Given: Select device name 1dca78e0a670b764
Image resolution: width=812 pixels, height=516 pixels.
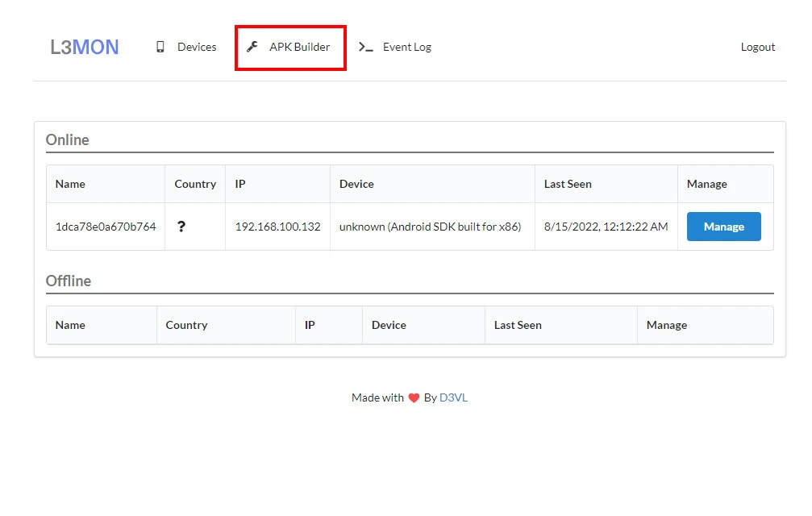Looking at the screenshot, I should [x=106, y=227].
